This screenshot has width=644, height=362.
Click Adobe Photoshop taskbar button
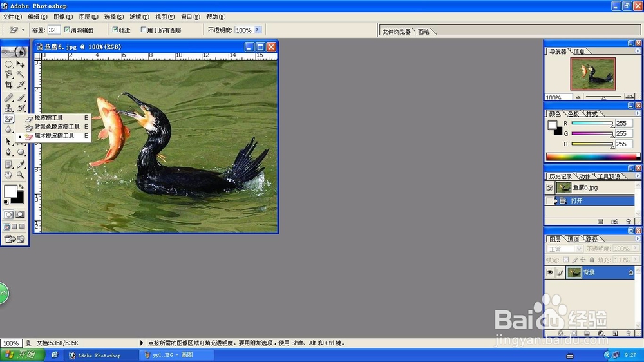(x=100, y=355)
